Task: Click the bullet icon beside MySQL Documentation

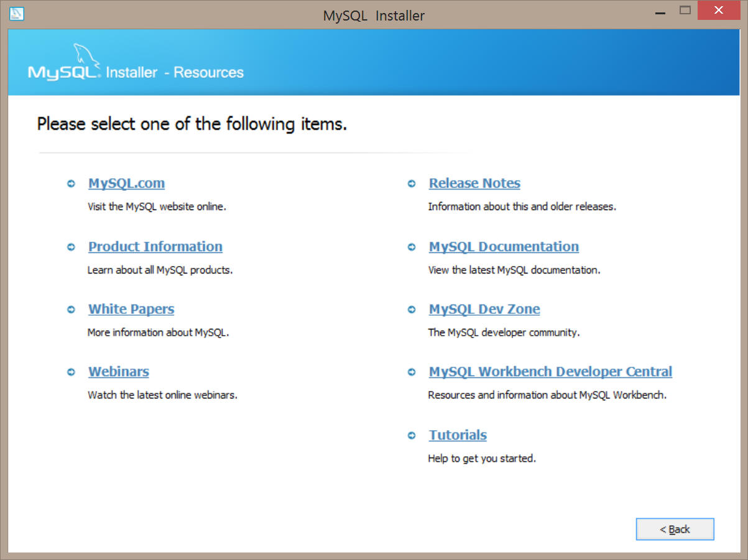Action: tap(412, 247)
